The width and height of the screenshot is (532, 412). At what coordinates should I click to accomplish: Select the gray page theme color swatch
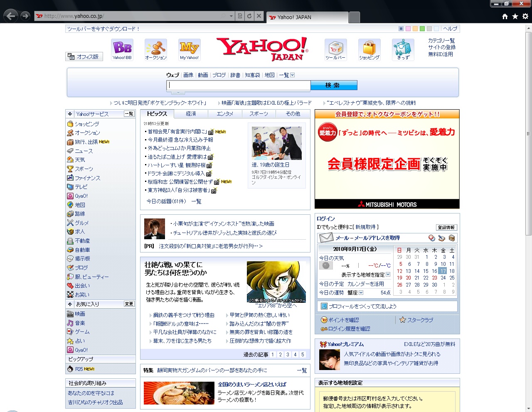coord(429,29)
